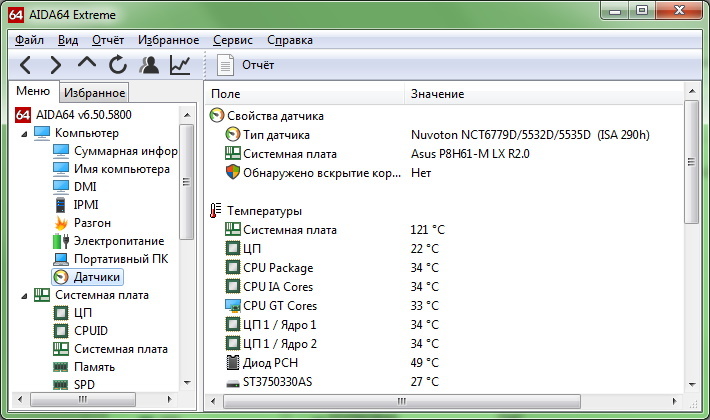Click right panel horizontal scrollbar thumb

[402, 401]
